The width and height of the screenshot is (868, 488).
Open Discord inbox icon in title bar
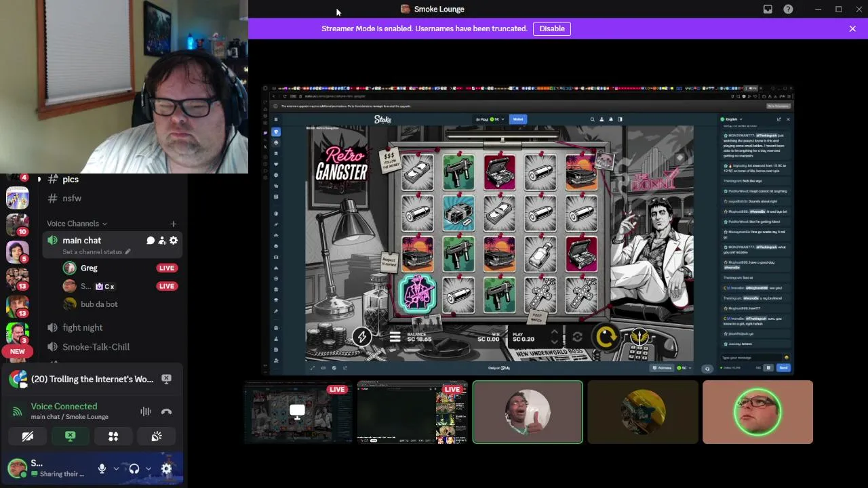[768, 9]
